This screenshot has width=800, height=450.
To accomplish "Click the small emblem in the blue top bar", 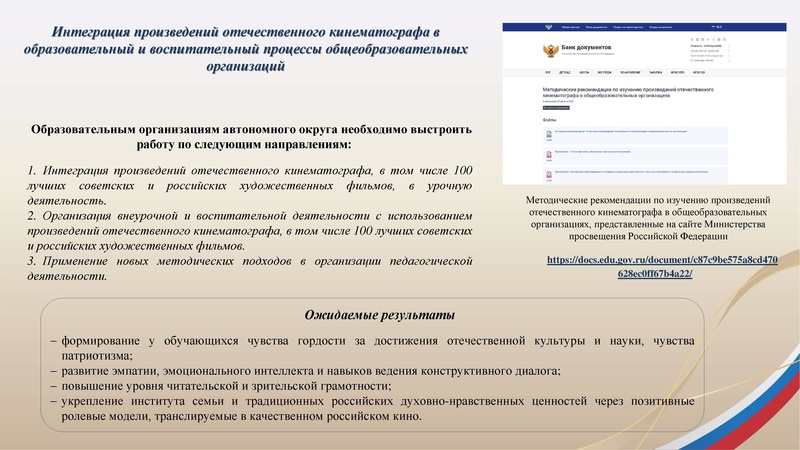I will [548, 27].
